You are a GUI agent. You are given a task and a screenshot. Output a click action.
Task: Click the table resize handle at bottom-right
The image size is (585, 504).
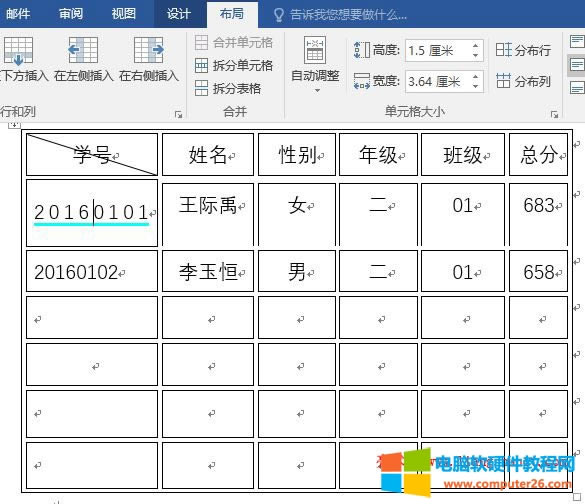coord(577,497)
